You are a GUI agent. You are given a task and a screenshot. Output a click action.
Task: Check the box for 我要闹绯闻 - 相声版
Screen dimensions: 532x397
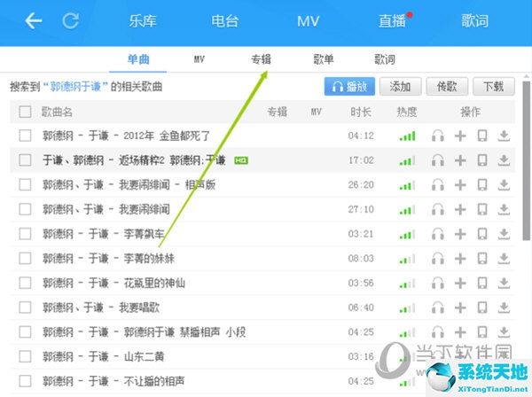pos(25,185)
